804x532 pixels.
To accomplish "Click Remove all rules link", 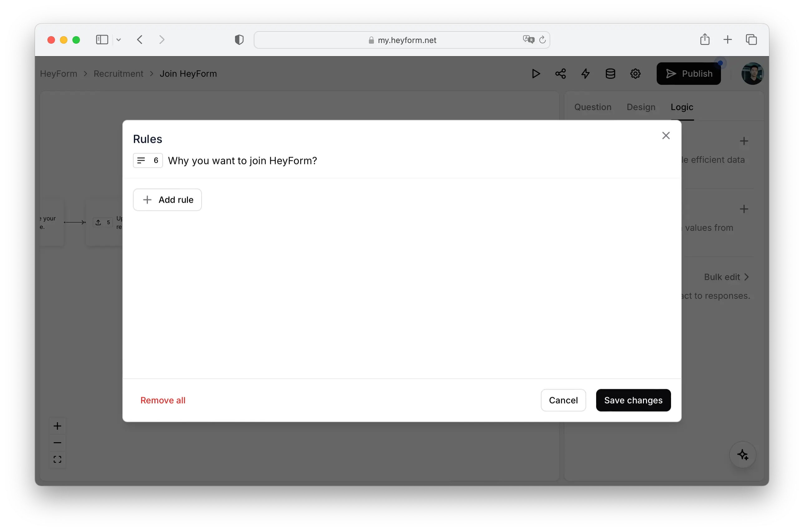I will point(163,400).
